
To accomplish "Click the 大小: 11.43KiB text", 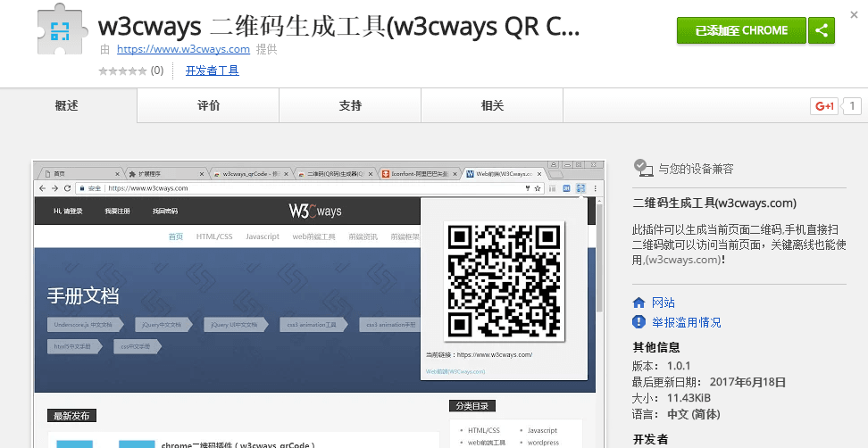I will [x=671, y=398].
